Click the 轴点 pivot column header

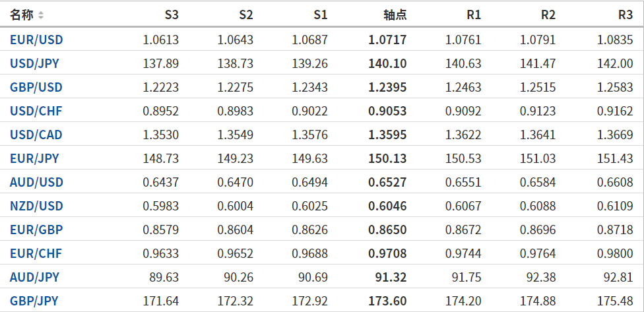(x=395, y=15)
